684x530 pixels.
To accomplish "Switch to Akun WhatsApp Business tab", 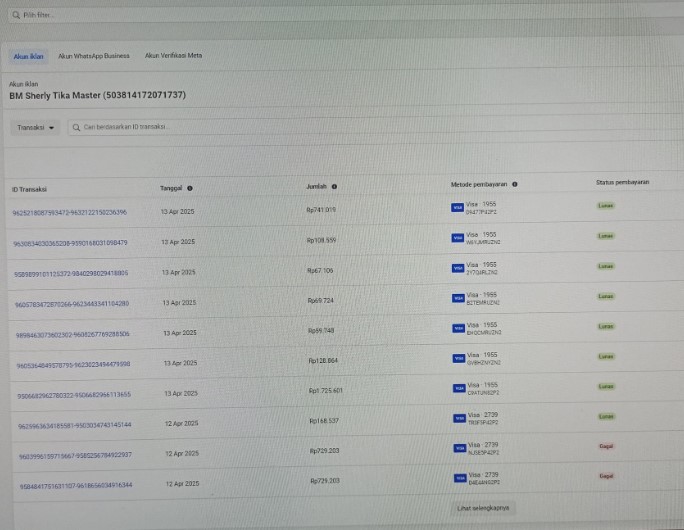I will pos(94,56).
